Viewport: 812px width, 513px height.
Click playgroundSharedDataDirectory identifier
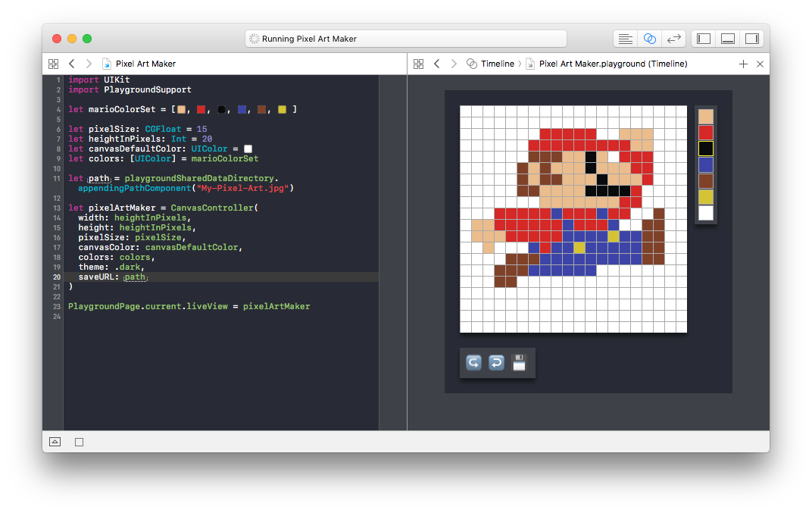[199, 178]
